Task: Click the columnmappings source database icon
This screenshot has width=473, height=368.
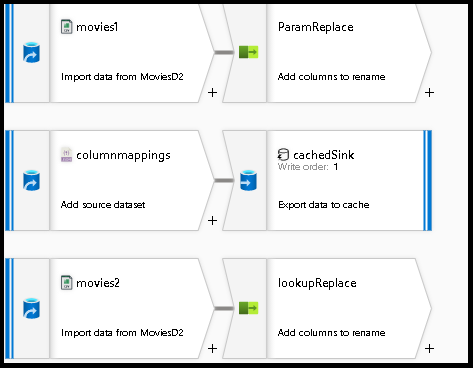Action: point(32,181)
